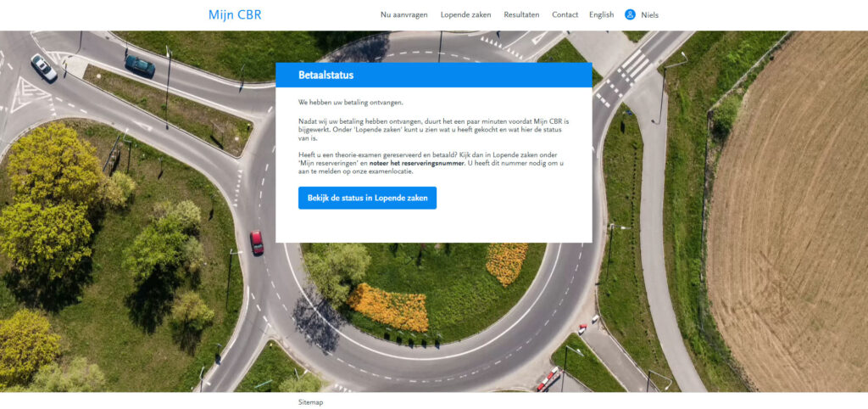Viewport: 868px width, 409px height.
Task: Click the user profile avatar icon
Action: (x=630, y=14)
